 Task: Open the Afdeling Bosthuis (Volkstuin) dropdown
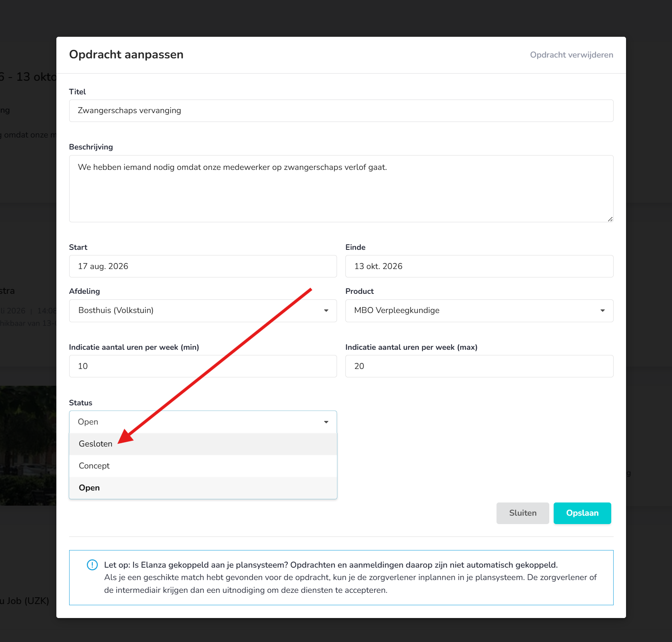pyautogui.click(x=203, y=311)
